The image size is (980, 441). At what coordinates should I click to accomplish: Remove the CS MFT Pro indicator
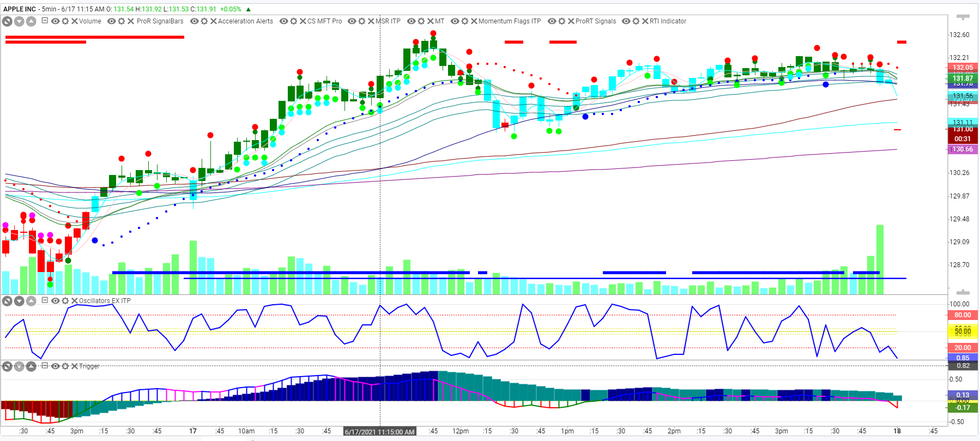click(x=303, y=21)
